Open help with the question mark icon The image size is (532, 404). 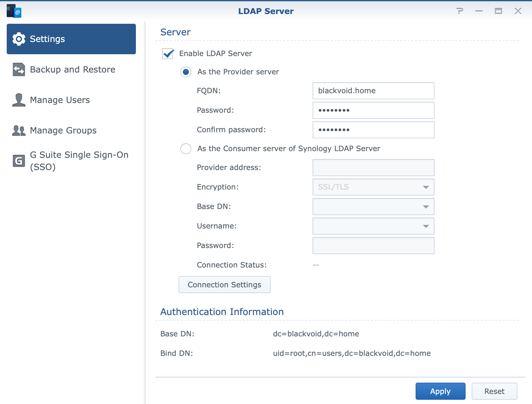point(460,11)
